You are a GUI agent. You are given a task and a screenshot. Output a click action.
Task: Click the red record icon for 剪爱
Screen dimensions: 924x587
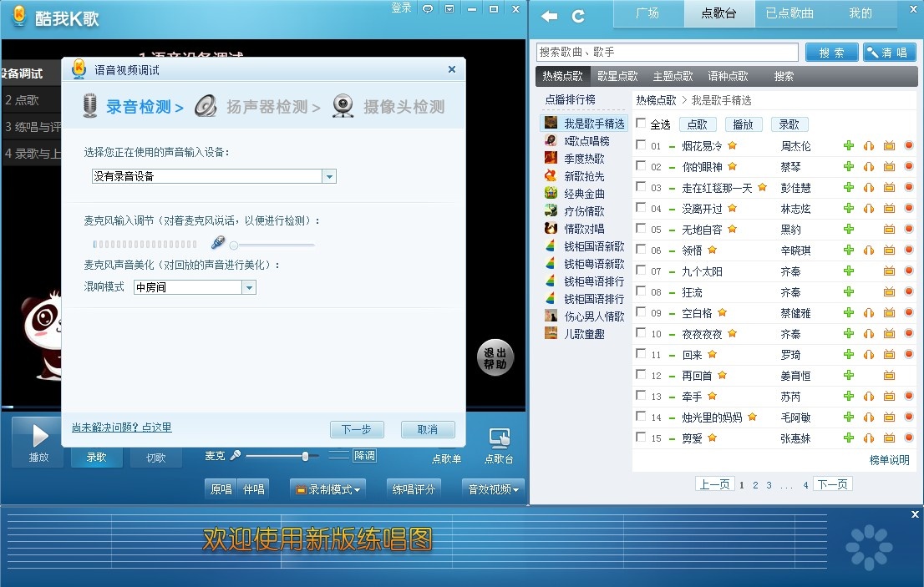click(909, 438)
